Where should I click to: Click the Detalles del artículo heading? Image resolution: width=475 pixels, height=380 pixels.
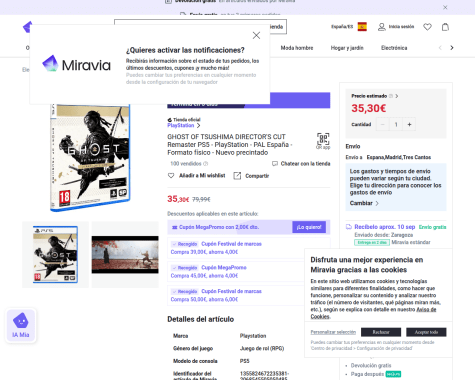pyautogui.click(x=200, y=319)
